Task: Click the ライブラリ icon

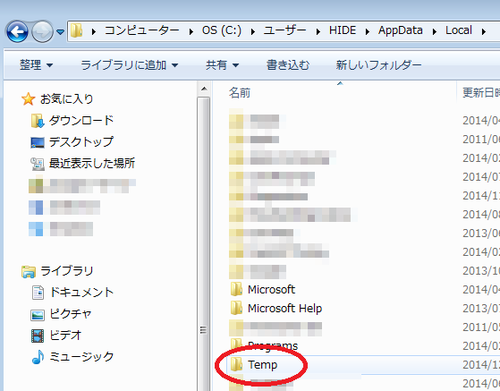Action: click(28, 272)
